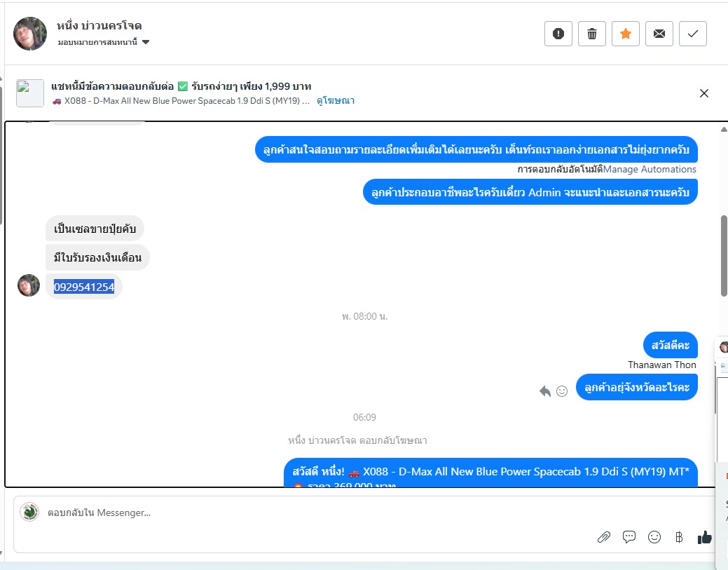Open Manage Automations link
This screenshot has width=728, height=570.
pyautogui.click(x=650, y=169)
